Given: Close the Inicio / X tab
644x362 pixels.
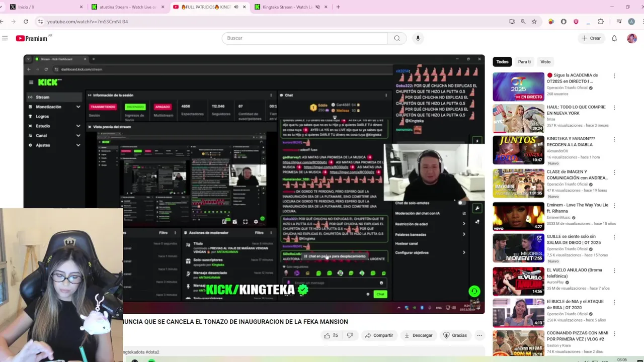Looking at the screenshot, I should [82, 7].
